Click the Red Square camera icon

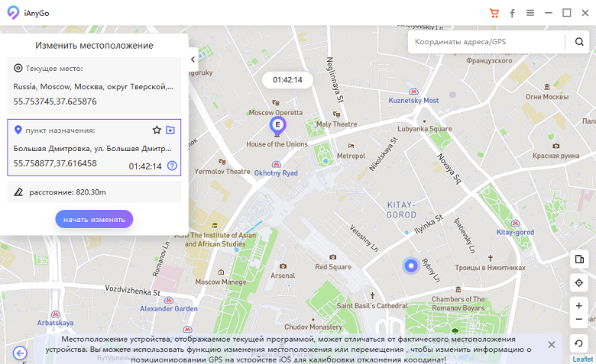coord(333,257)
